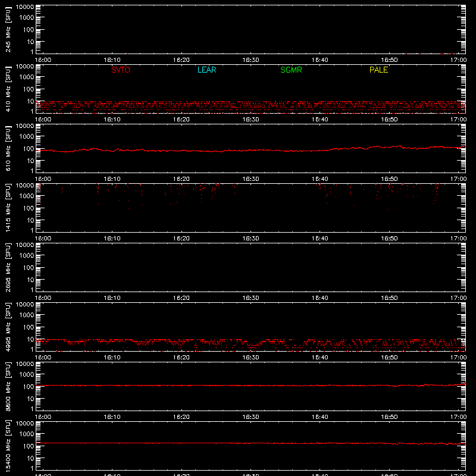Click the red 15400 MHz flux curve
This screenshot has height=476, width=476.
coord(250,443)
